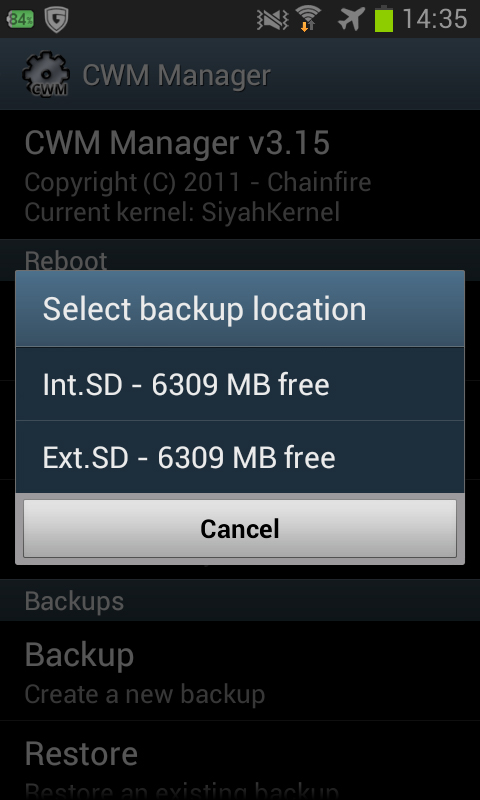The width and height of the screenshot is (480, 800).
Task: Select Int.SD as backup location
Action: coord(240,384)
